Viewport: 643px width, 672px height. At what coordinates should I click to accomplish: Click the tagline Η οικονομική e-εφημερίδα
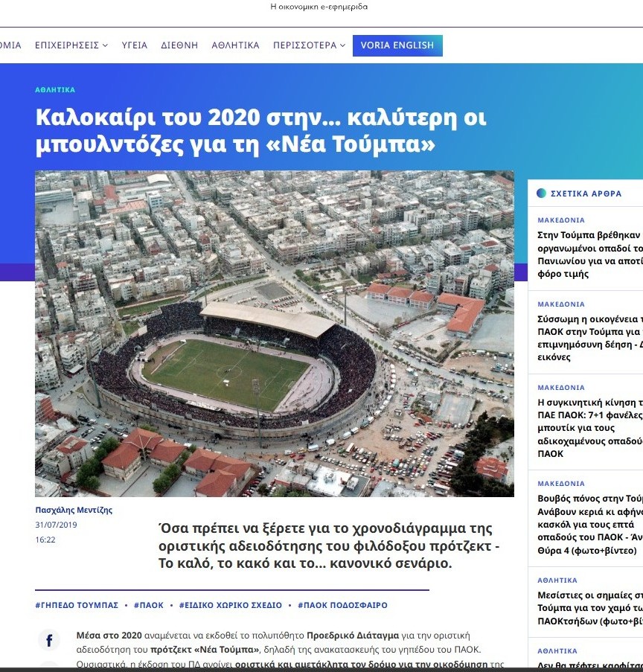[x=319, y=7]
